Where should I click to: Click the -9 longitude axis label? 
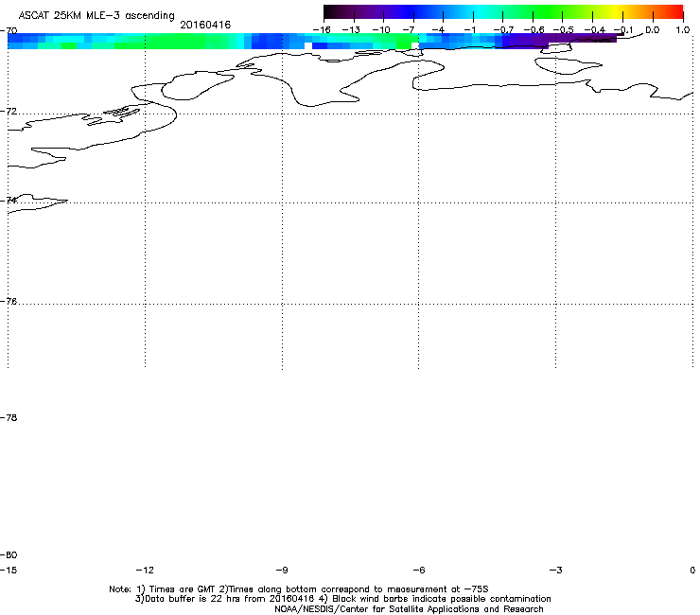[x=282, y=570]
